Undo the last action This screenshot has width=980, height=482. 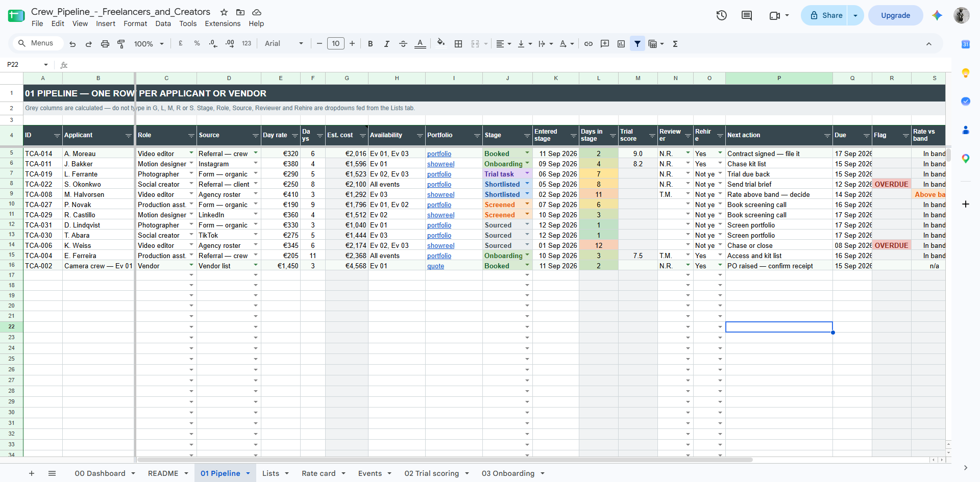click(72, 44)
